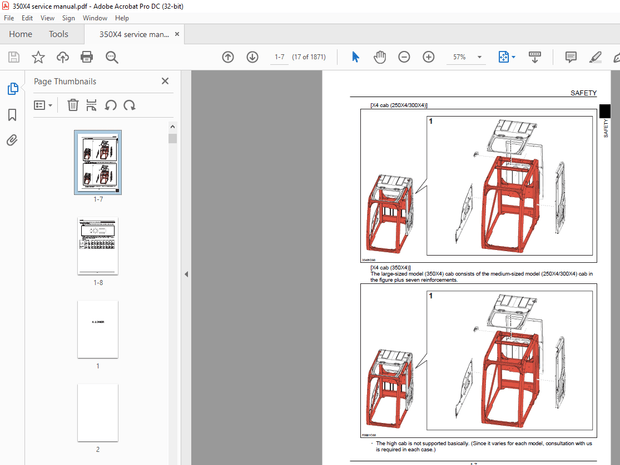
Task: Click the scrolling mode keyboard icon
Action: [x=535, y=57]
